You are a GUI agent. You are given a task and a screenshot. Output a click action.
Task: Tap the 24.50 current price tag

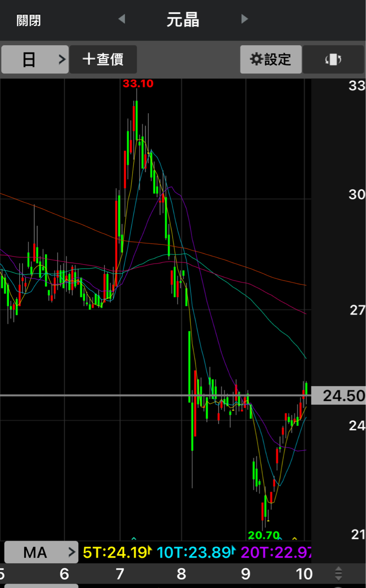338,396
